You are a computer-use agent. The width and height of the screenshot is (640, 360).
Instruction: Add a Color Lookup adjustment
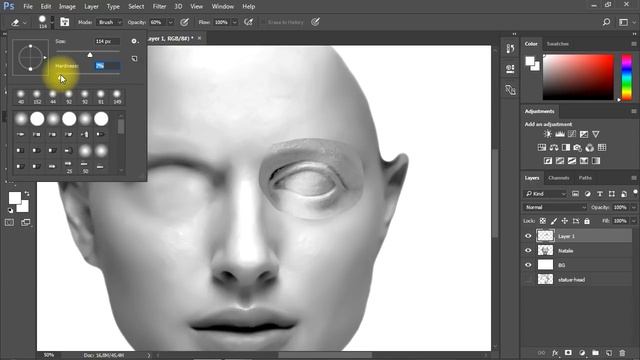[602, 147]
